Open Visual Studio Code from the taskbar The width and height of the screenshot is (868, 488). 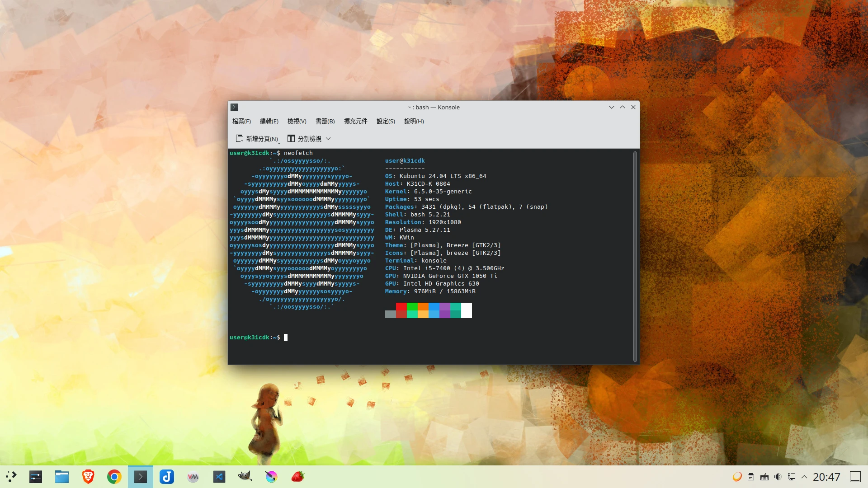point(219,477)
